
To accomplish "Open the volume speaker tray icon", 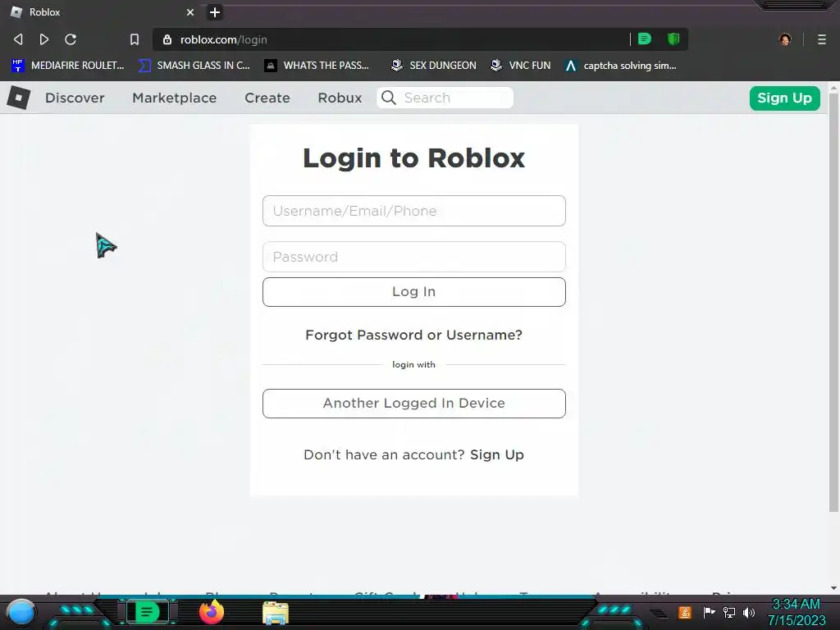I will (748, 612).
